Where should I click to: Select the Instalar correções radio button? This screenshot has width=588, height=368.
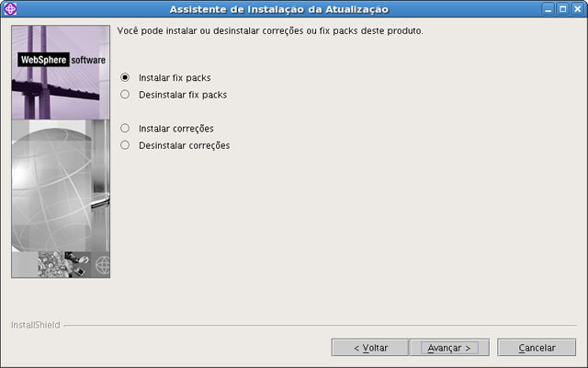pos(125,128)
